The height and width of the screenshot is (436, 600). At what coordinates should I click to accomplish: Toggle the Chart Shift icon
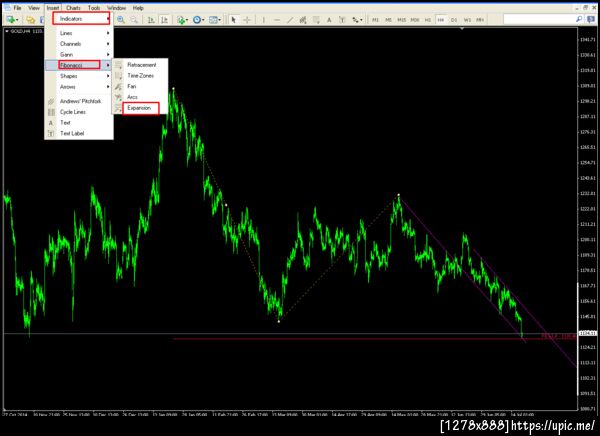[164, 20]
